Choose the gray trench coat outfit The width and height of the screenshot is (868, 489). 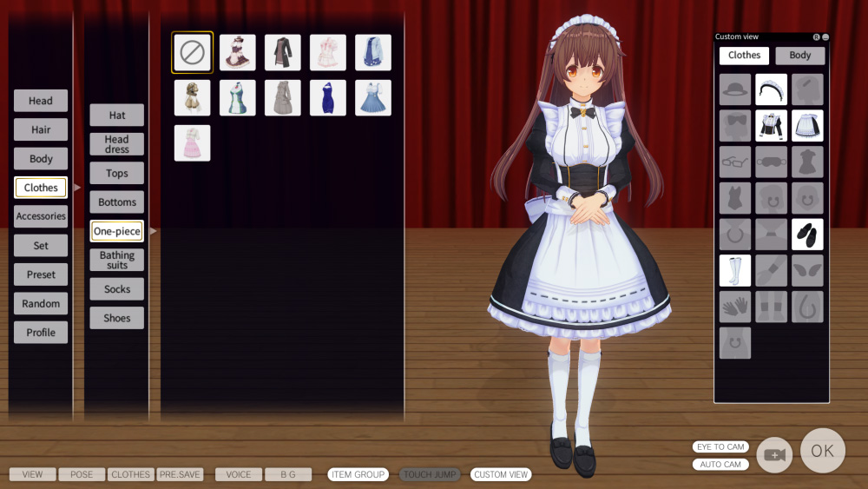point(283,97)
